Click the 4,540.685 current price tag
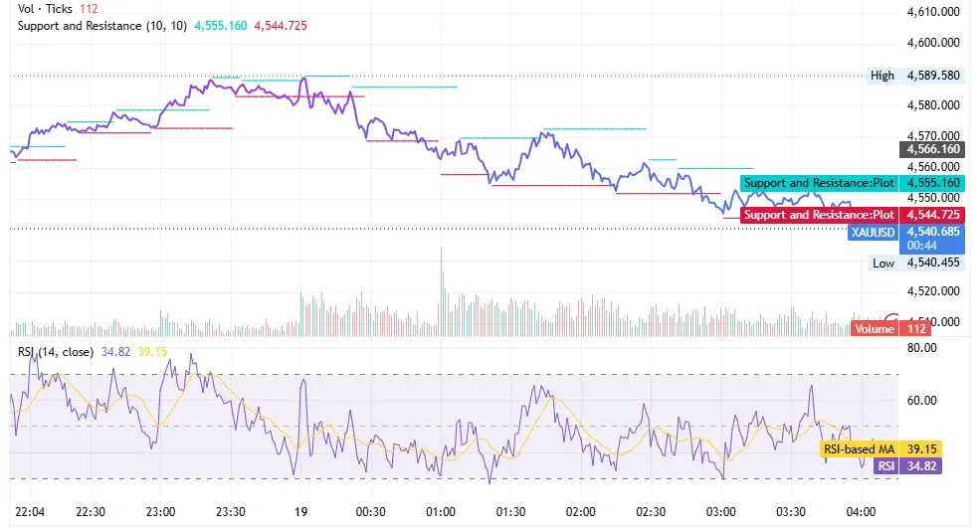 pos(932,232)
